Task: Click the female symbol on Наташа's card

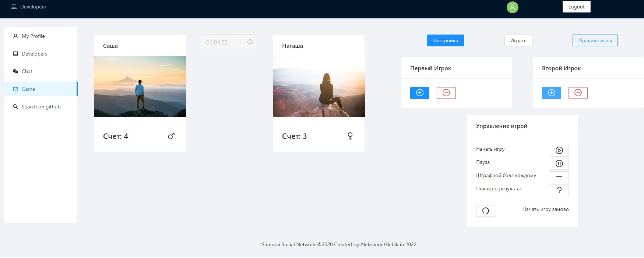Action: pos(350,136)
